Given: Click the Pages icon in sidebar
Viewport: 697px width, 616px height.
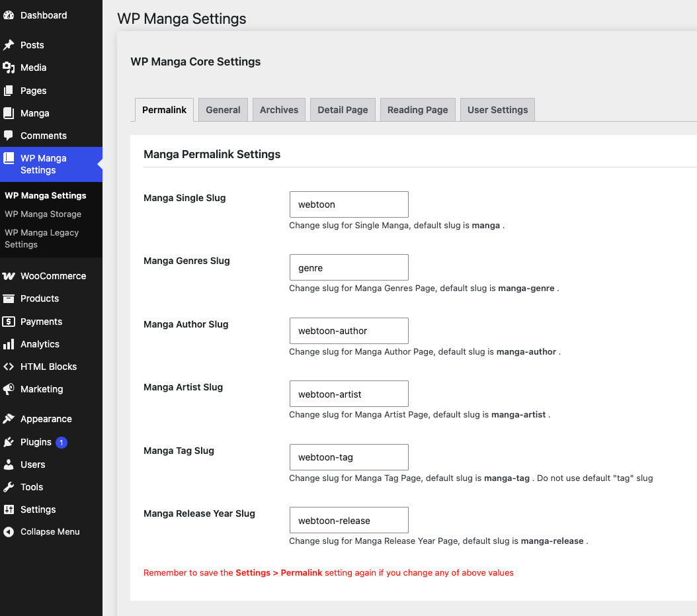Looking at the screenshot, I should [x=9, y=91].
